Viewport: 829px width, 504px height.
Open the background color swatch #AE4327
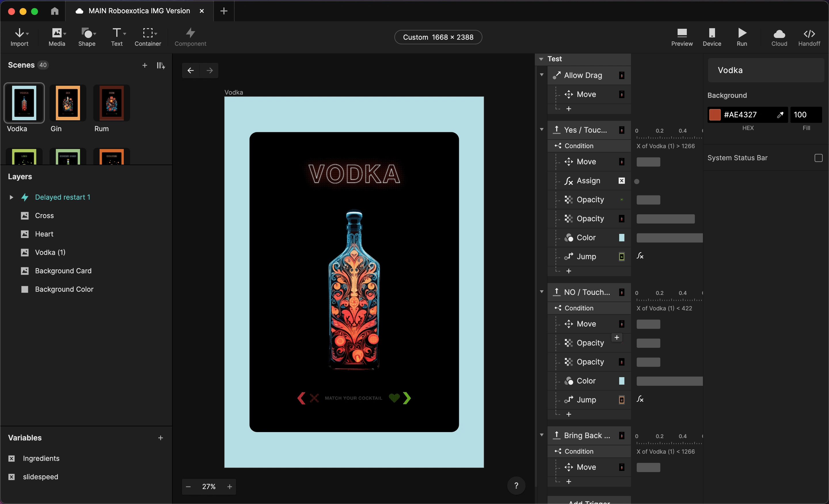pos(715,115)
